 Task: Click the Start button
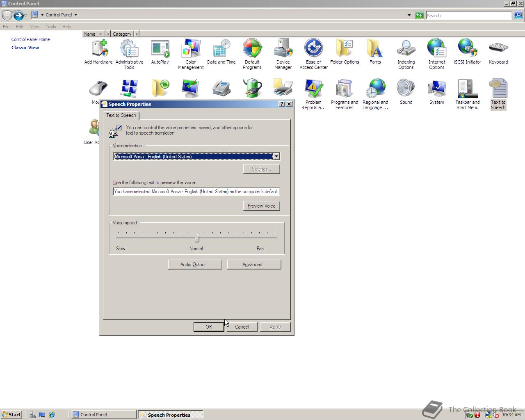click(x=11, y=415)
